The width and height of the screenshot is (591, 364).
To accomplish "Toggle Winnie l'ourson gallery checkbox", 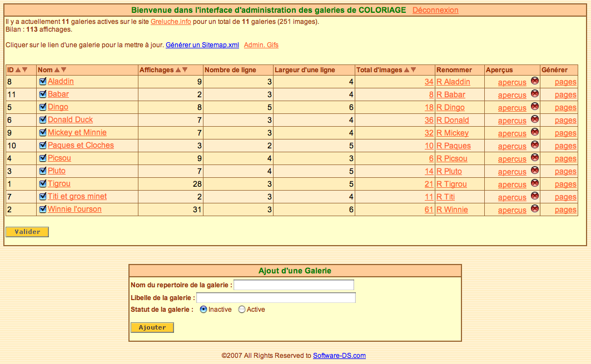I will 43,210.
